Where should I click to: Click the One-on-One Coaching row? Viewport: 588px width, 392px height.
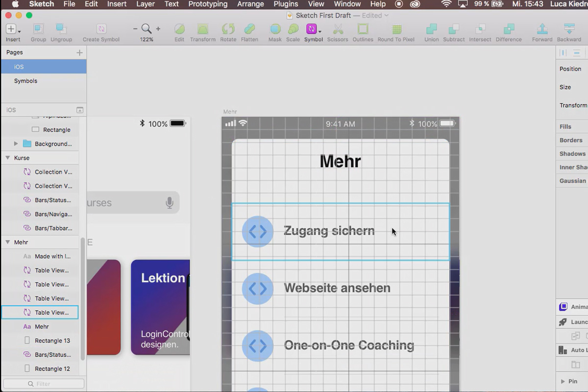[341, 345]
